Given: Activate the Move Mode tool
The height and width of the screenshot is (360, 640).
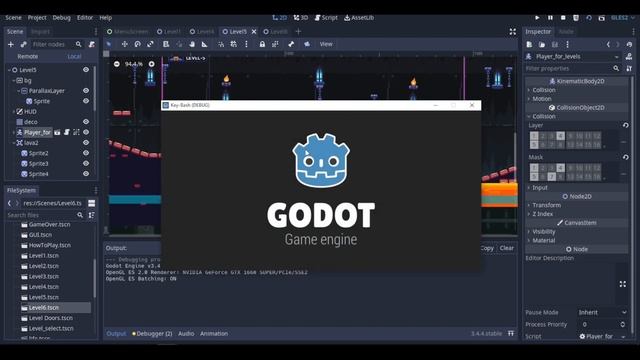Looking at the screenshot, I should pos(124,44).
